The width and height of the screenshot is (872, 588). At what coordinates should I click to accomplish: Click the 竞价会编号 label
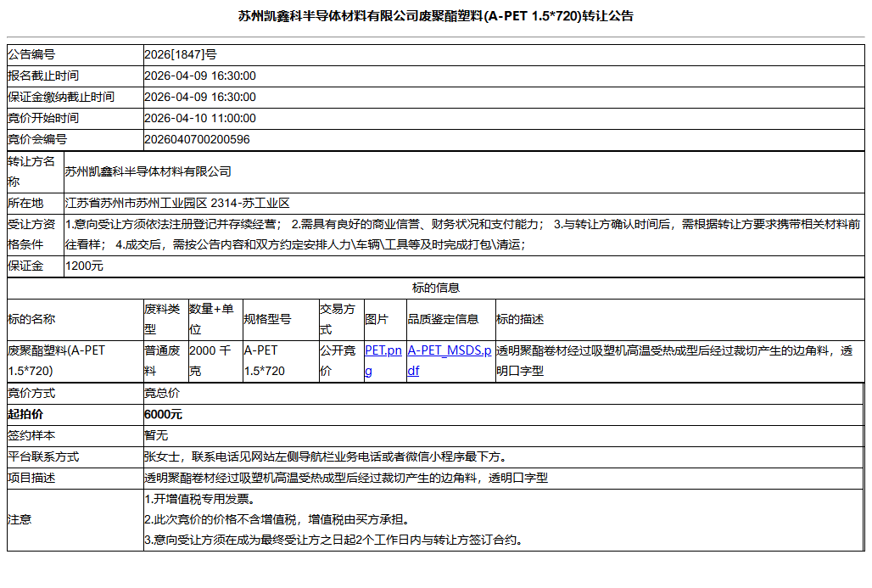point(37,139)
